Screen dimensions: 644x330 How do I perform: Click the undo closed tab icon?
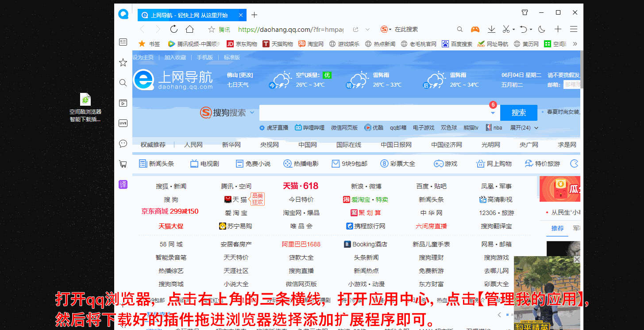[x=524, y=29]
